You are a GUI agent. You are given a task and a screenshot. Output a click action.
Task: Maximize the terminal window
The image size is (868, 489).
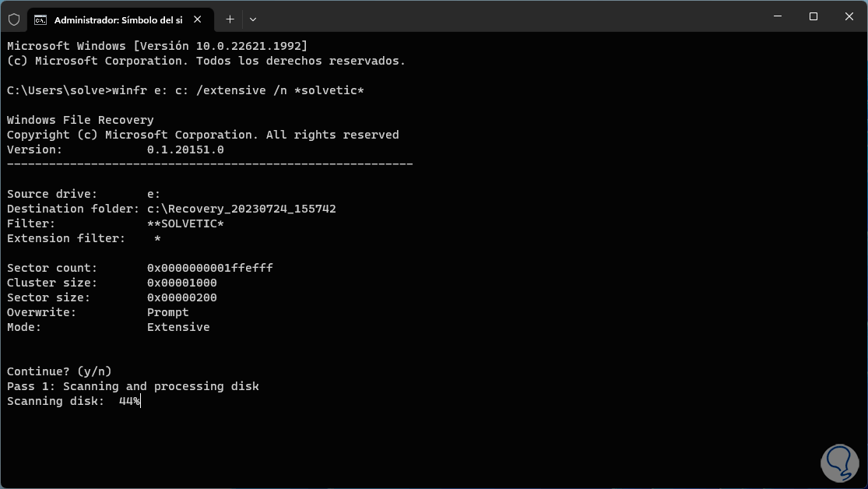[813, 16]
